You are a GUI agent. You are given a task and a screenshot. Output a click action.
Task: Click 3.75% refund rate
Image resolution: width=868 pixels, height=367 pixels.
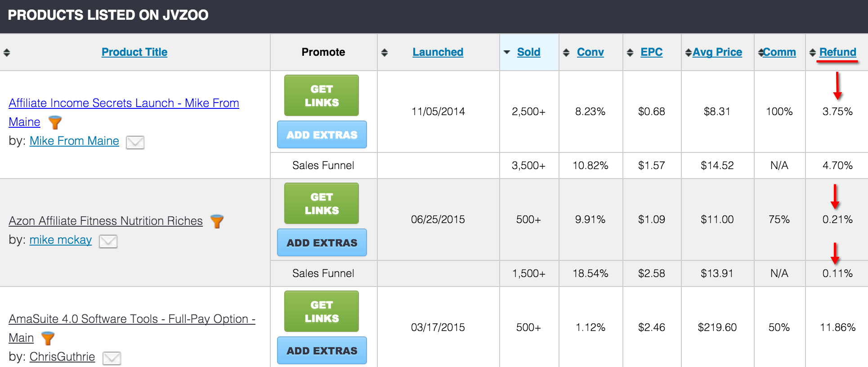pos(837,112)
